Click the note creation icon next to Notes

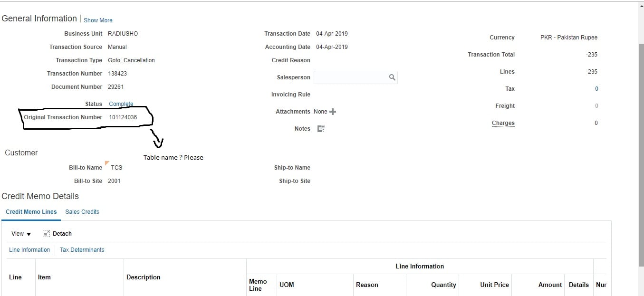(x=320, y=128)
